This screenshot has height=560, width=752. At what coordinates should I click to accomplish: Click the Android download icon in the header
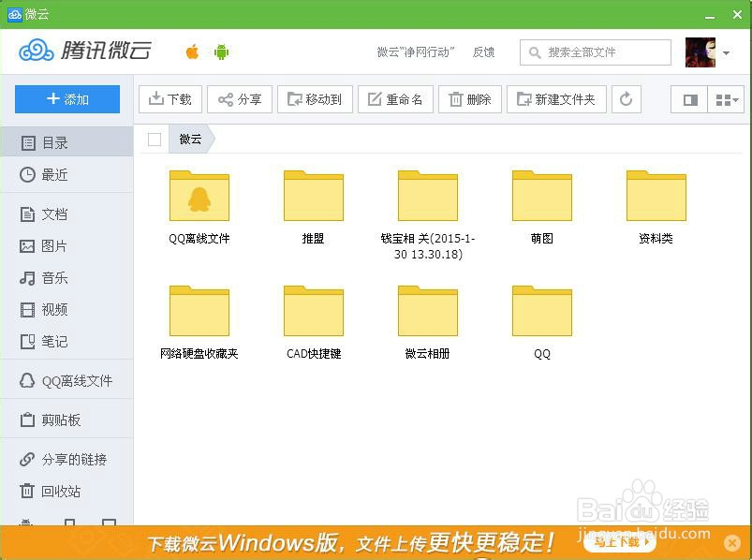[x=222, y=52]
